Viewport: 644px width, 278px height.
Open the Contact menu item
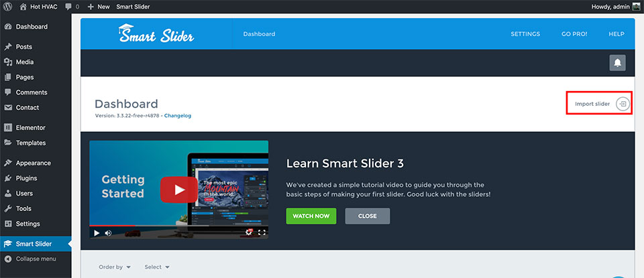click(28, 107)
